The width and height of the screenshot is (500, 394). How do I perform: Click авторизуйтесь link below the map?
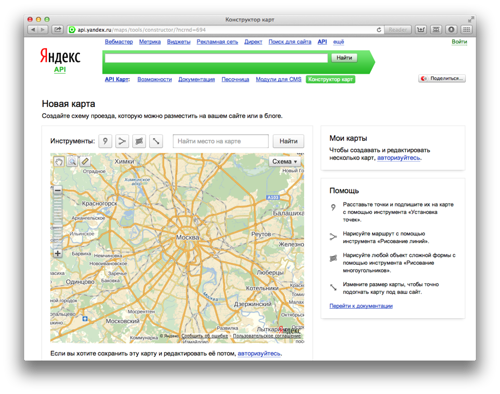pos(259,353)
